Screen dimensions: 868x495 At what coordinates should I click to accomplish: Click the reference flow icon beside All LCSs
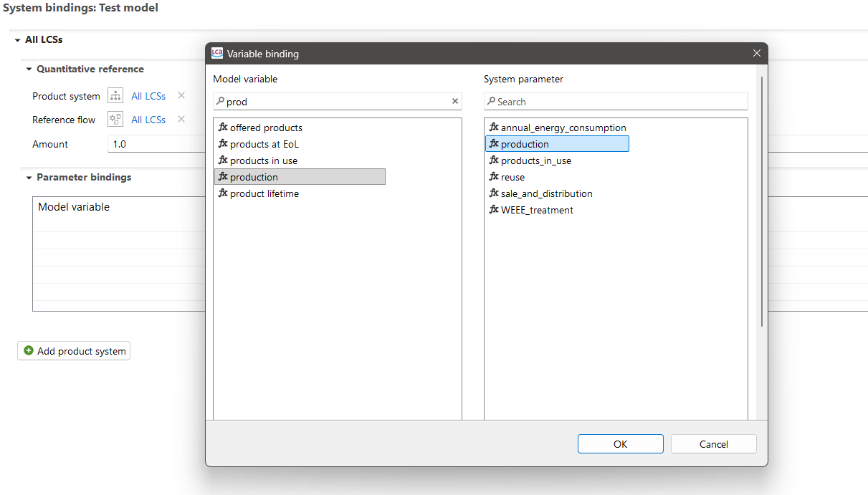115,120
